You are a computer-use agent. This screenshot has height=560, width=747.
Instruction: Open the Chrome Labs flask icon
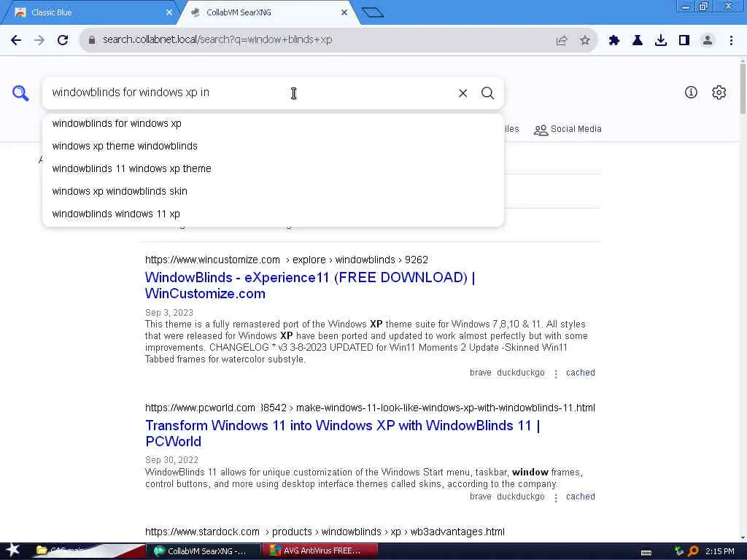638,41
